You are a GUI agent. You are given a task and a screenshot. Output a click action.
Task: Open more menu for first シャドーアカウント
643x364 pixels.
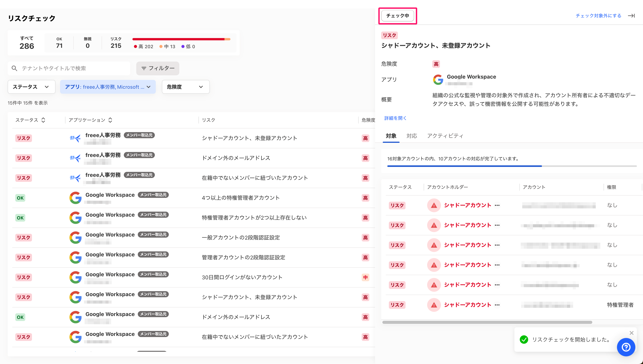point(497,205)
